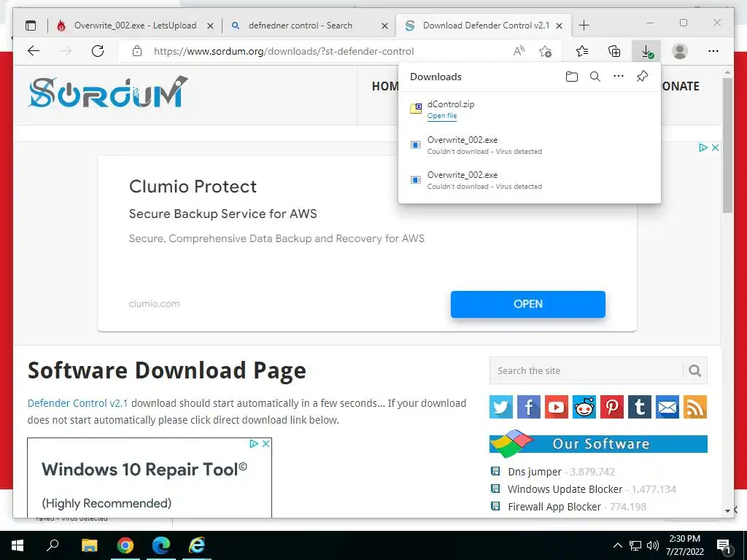Open taskbar search icon

[x=53, y=545]
